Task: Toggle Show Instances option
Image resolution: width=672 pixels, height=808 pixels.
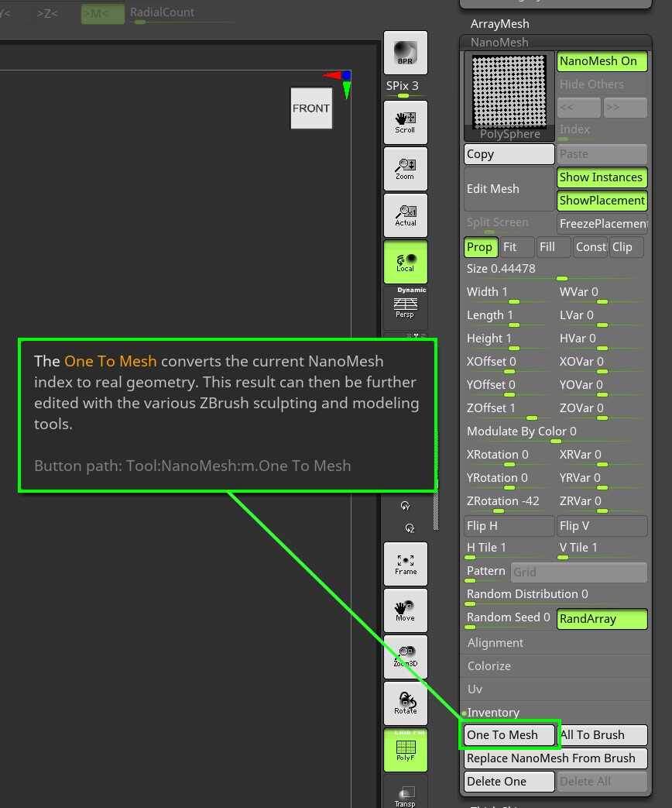Action: (602, 177)
